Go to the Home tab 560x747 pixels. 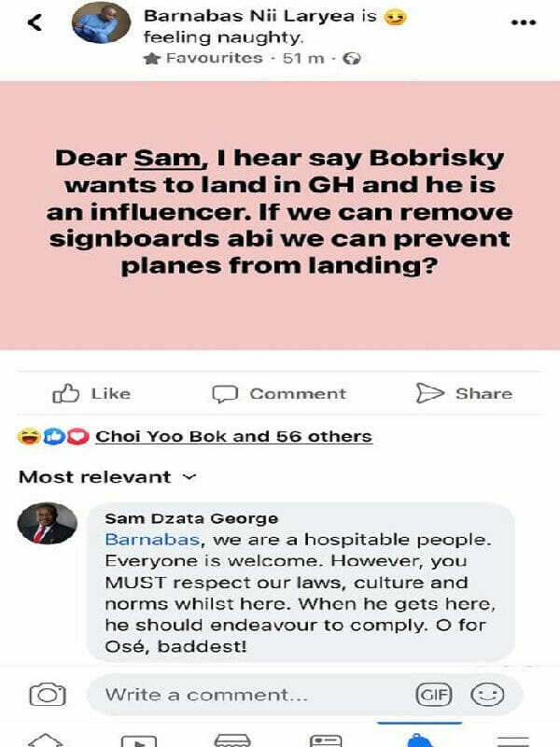point(46,740)
